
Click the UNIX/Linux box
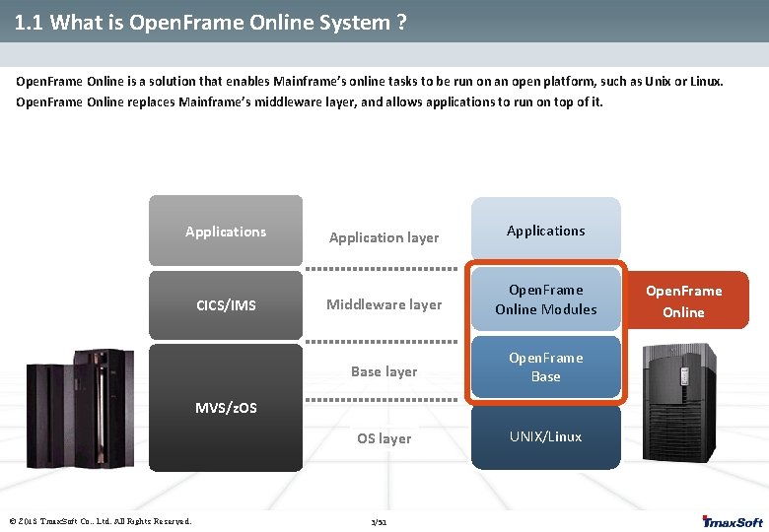[546, 437]
